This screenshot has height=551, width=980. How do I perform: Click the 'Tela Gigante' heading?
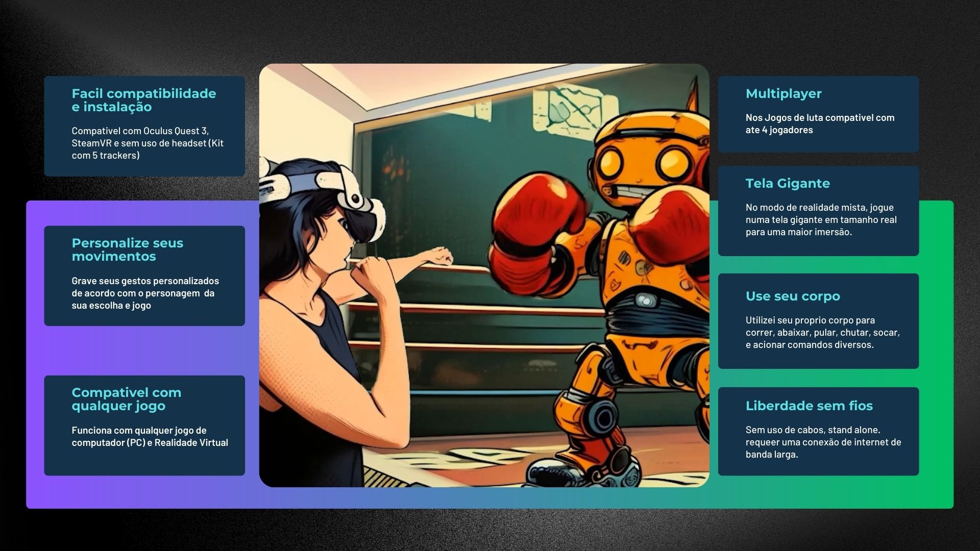click(787, 183)
